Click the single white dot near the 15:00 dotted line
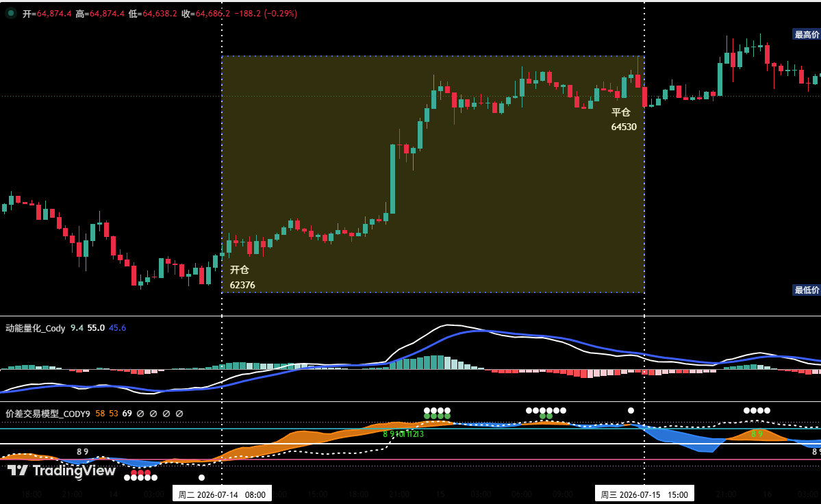The image size is (821, 504). [x=631, y=410]
